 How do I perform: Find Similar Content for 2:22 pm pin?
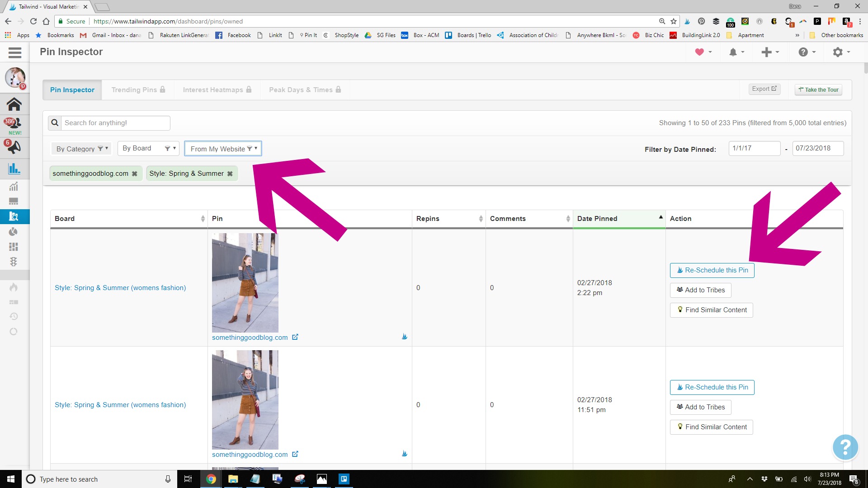tap(712, 310)
